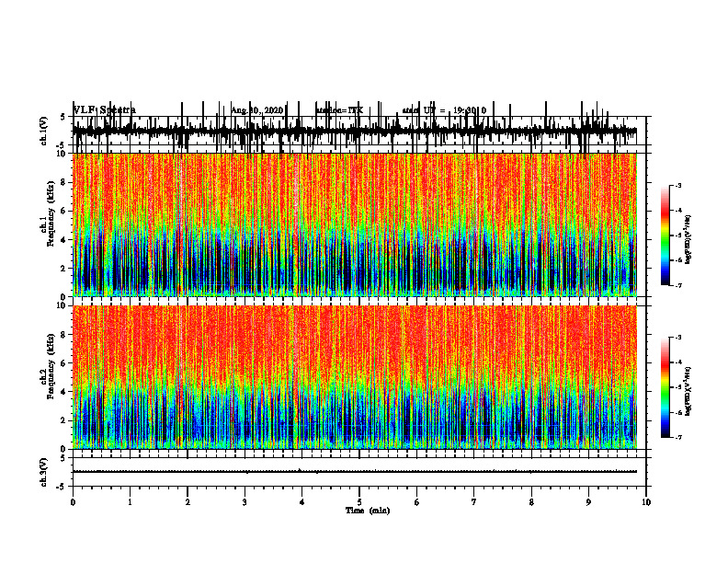Click time axis tick label "0"
This screenshot has width=728, height=563.
[x=73, y=502]
